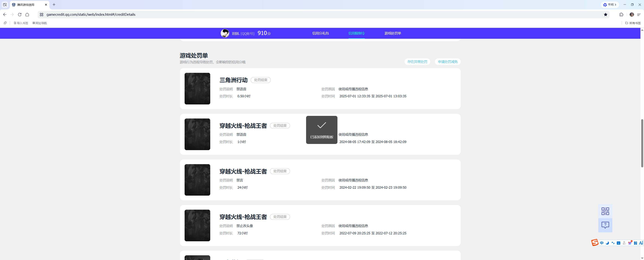Reload the current page
This screenshot has height=260, width=644.
coord(19,14)
